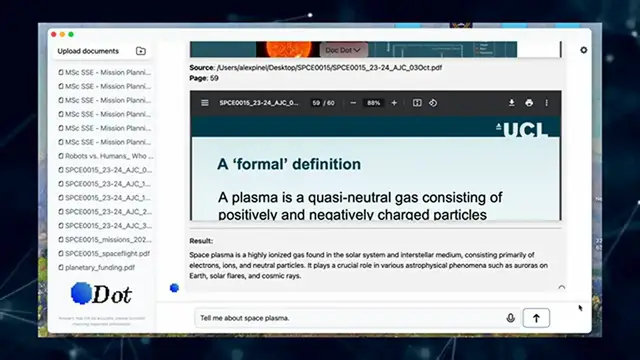The height and width of the screenshot is (360, 640).
Task: Click the 'Result:' label
Action: coord(201,241)
